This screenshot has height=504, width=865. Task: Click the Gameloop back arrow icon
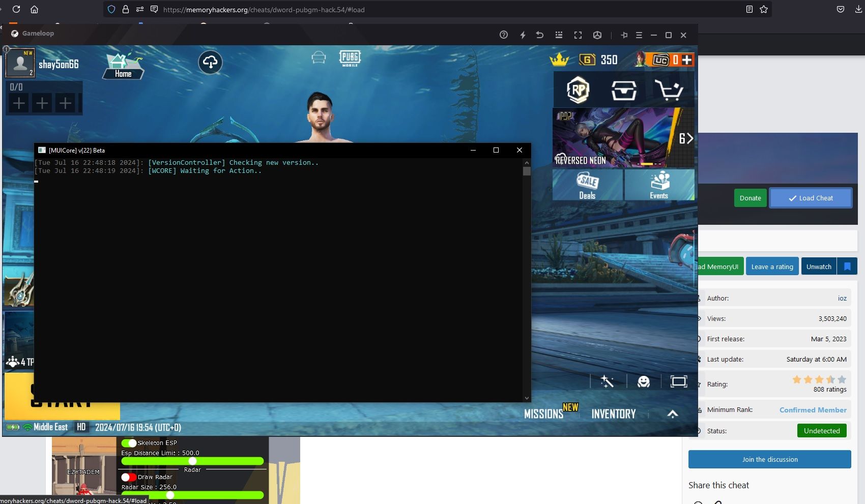(x=540, y=35)
